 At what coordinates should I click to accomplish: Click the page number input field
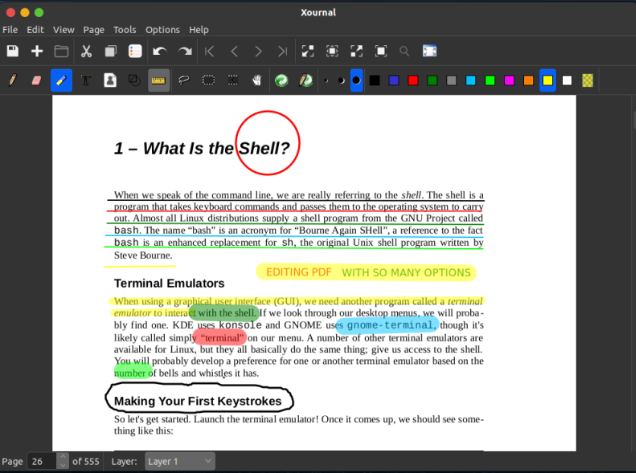click(x=42, y=461)
